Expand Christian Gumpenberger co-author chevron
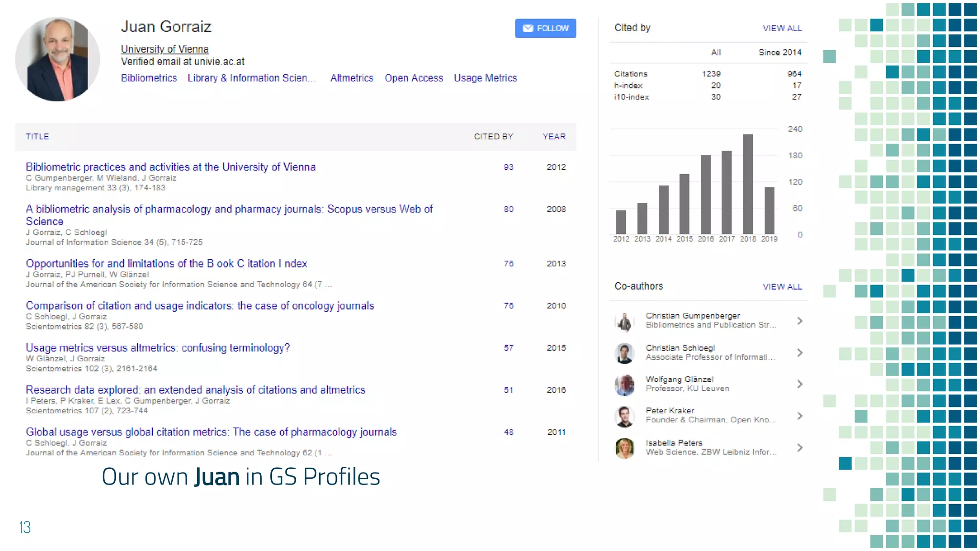This screenshot has height=551, width=980. [x=800, y=321]
